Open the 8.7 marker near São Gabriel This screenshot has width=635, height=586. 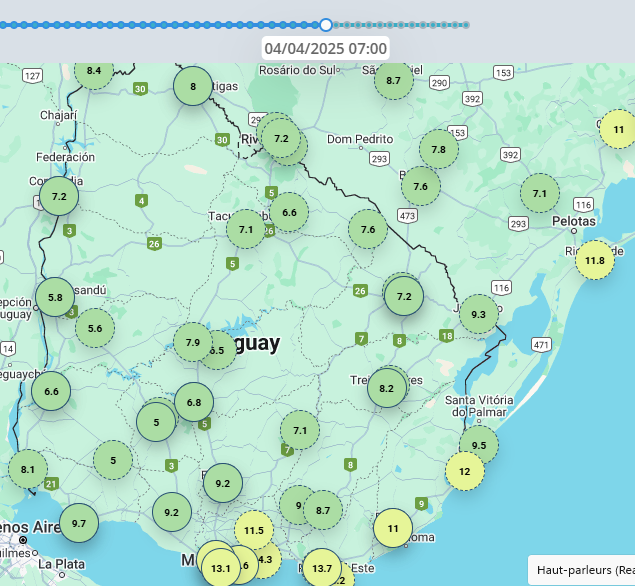pos(394,80)
